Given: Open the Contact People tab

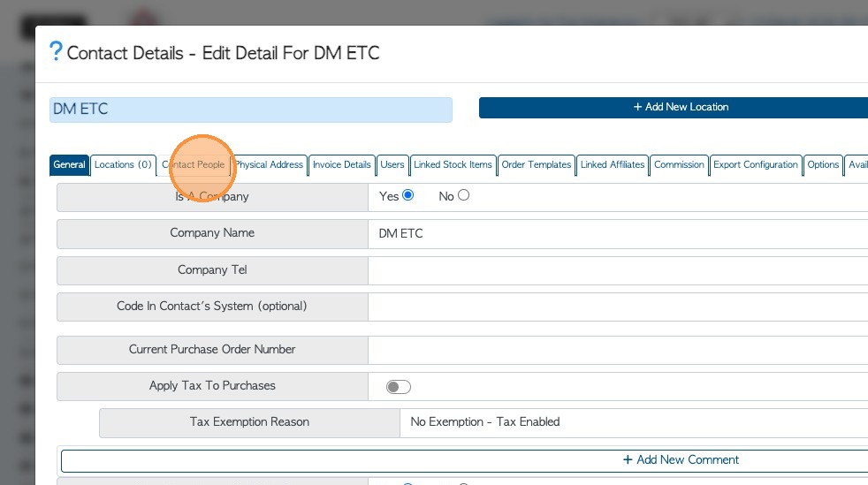Looking at the screenshot, I should tap(194, 165).
